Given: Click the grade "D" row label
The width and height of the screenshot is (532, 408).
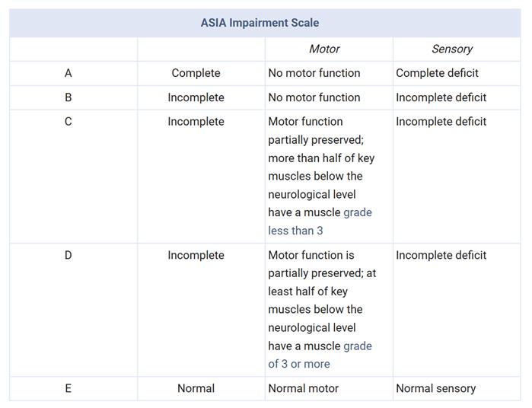Looking at the screenshot, I should (x=68, y=255).
